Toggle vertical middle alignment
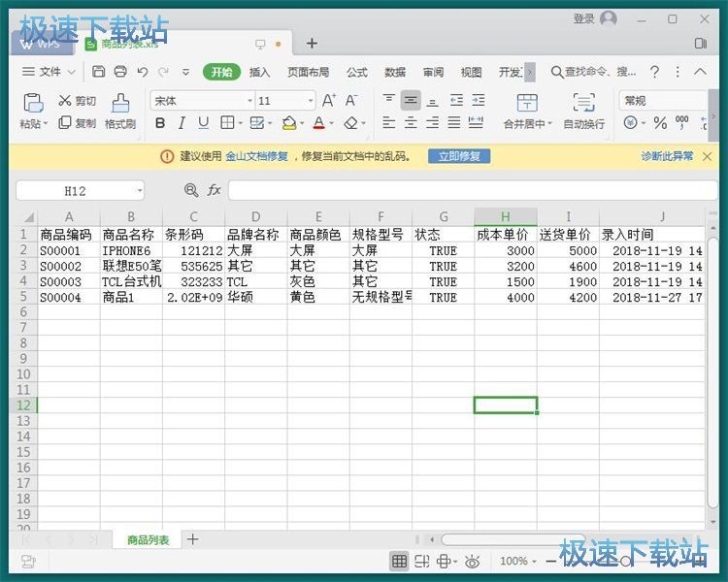The height and width of the screenshot is (582, 728). [x=411, y=100]
